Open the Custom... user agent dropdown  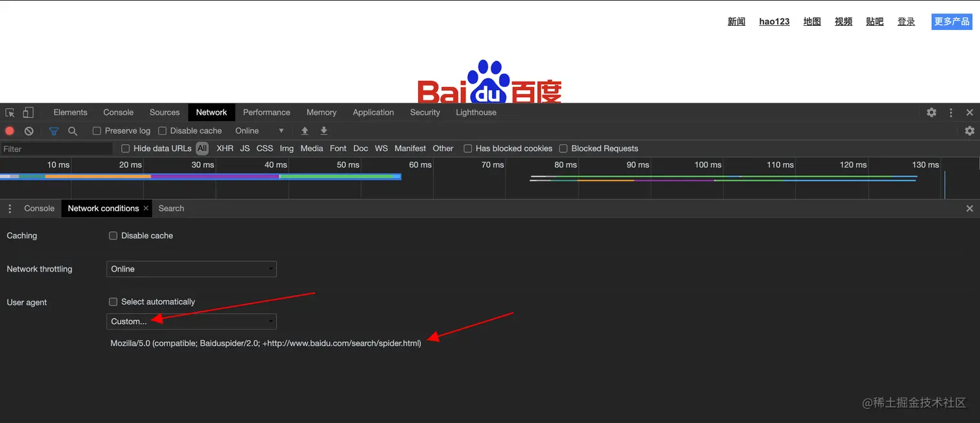click(191, 321)
